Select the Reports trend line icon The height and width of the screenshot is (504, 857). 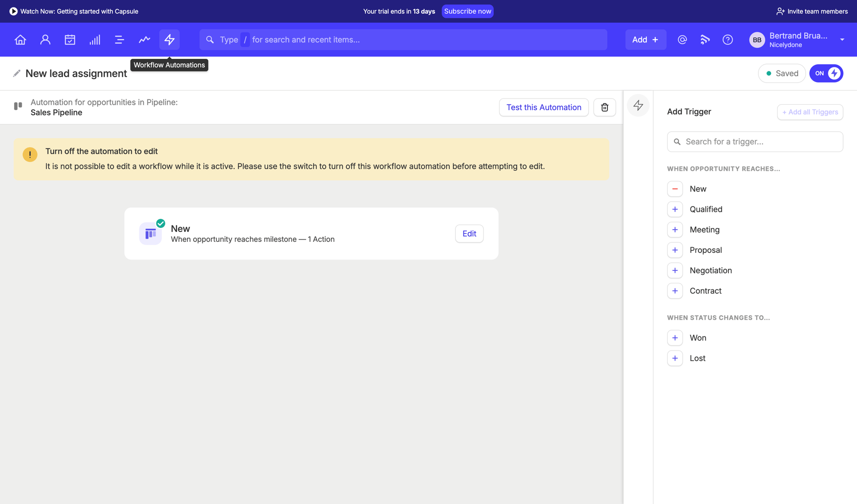coord(144,40)
